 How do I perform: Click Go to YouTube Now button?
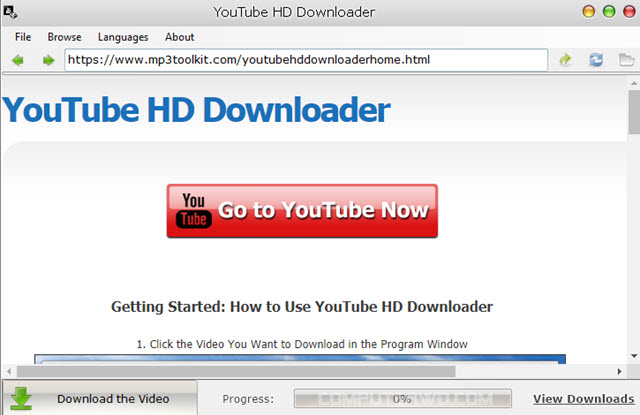302,211
